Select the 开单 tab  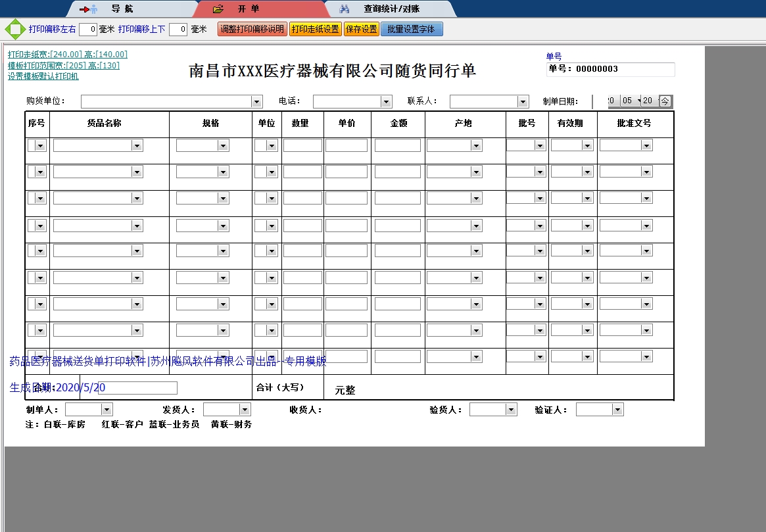(x=249, y=9)
